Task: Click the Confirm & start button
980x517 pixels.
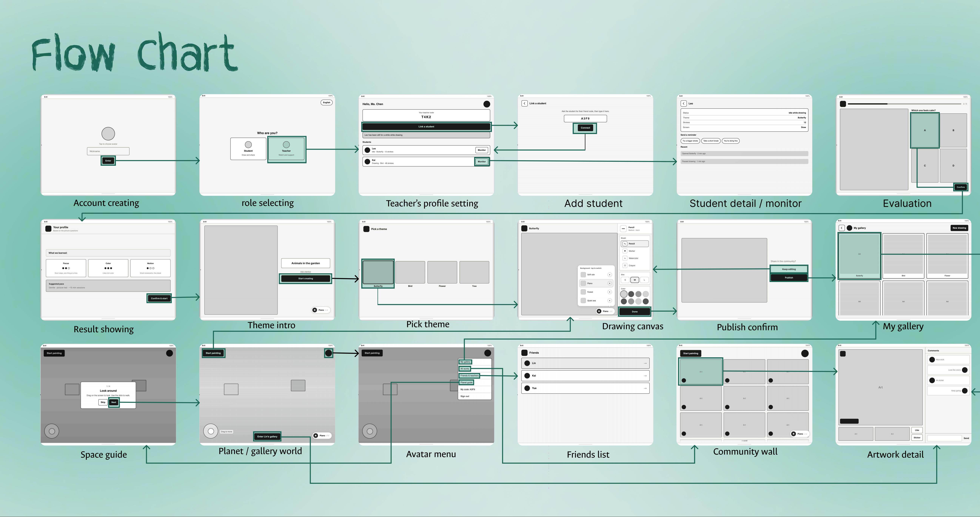Action: tap(159, 298)
